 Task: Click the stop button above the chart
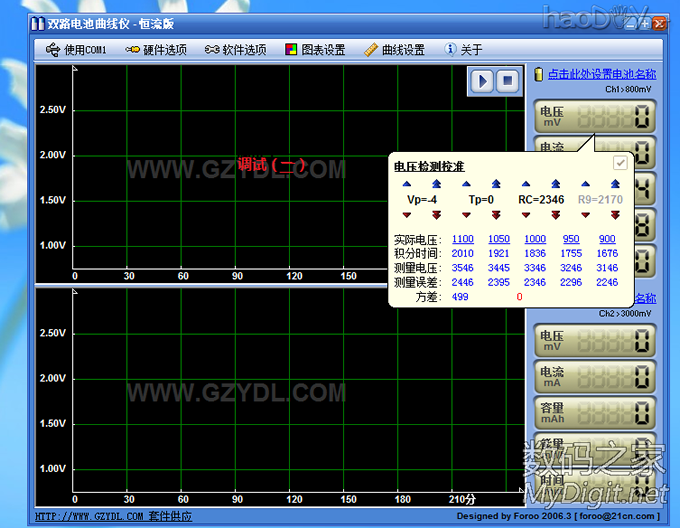(x=507, y=81)
